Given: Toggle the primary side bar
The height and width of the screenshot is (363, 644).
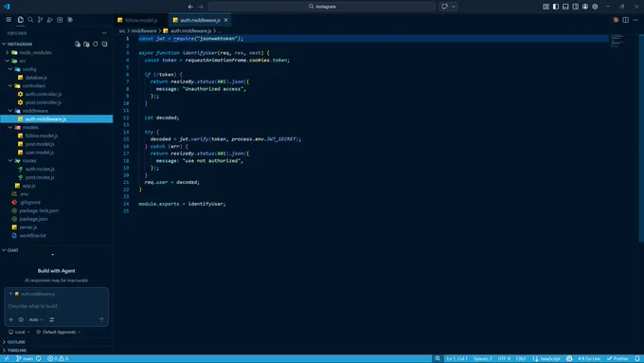Looking at the screenshot, I should point(556,7).
